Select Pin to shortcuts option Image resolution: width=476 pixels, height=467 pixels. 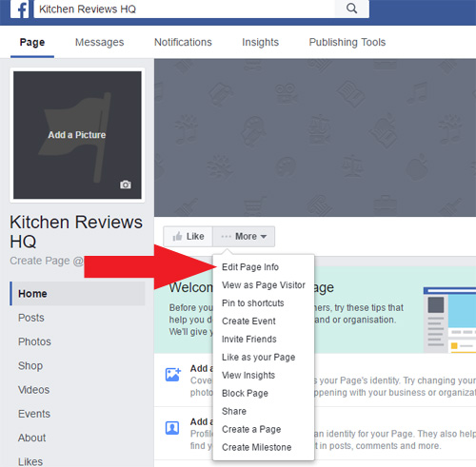[x=252, y=303]
